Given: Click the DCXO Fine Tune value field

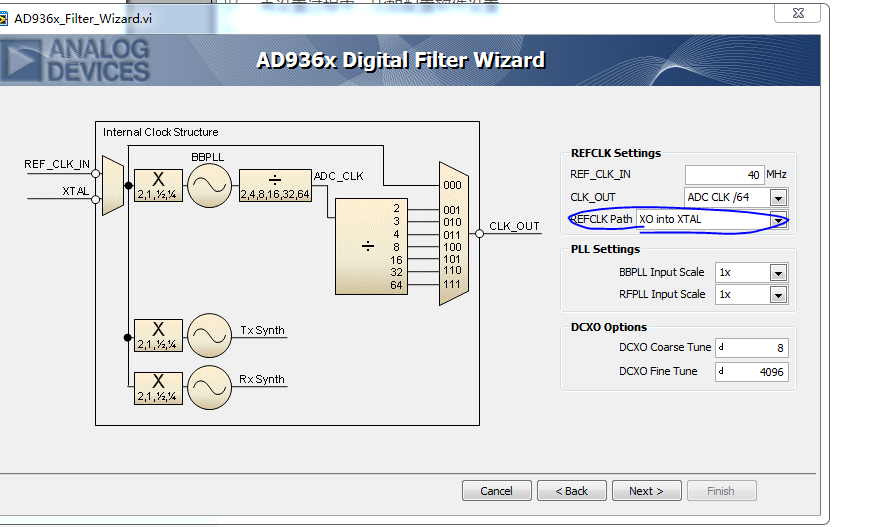Looking at the screenshot, I should [x=751, y=372].
